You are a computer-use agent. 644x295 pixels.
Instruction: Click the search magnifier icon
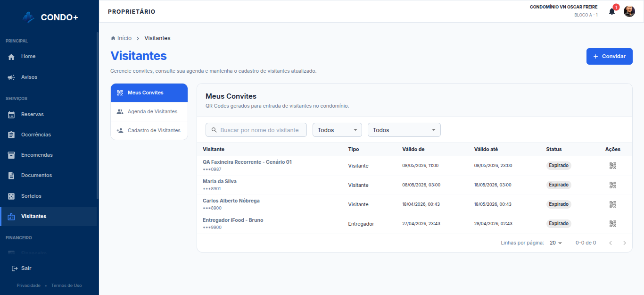click(x=214, y=130)
